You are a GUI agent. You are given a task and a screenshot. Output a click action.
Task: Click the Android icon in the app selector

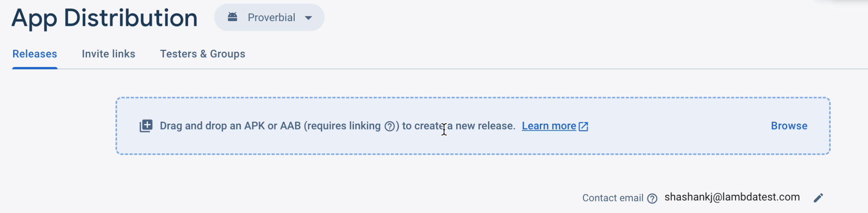232,17
